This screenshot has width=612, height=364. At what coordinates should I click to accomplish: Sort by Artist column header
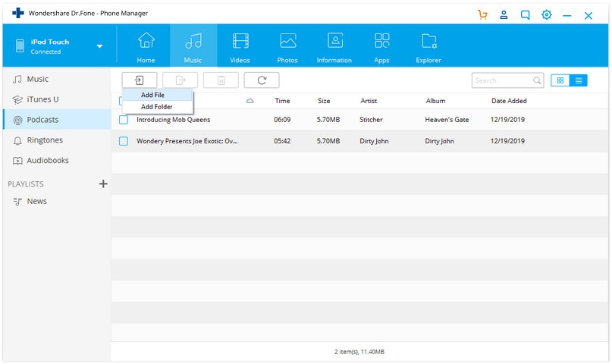point(369,101)
